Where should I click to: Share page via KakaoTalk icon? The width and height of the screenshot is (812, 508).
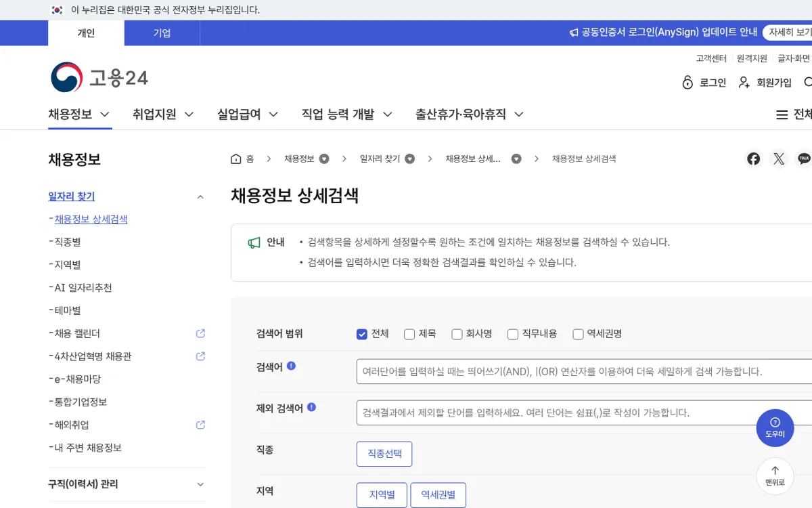804,159
